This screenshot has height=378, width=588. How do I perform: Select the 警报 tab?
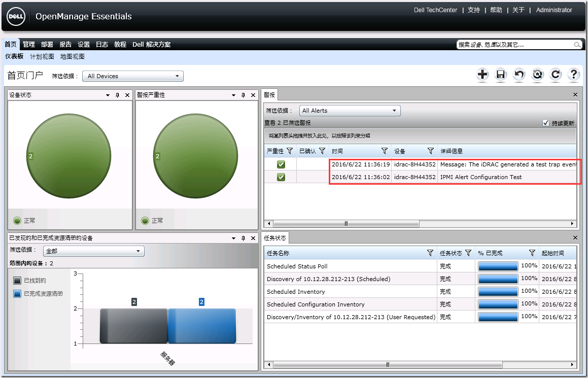pyautogui.click(x=269, y=95)
